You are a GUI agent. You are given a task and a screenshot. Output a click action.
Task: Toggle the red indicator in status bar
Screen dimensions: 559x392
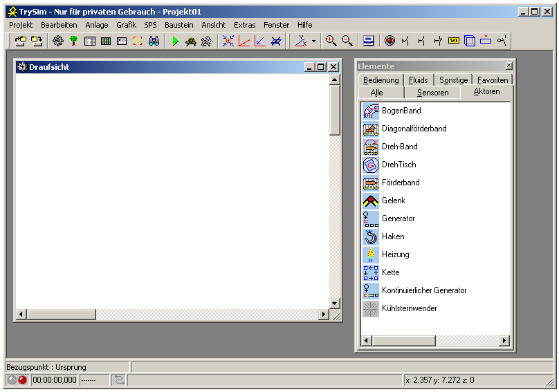[x=22, y=380]
